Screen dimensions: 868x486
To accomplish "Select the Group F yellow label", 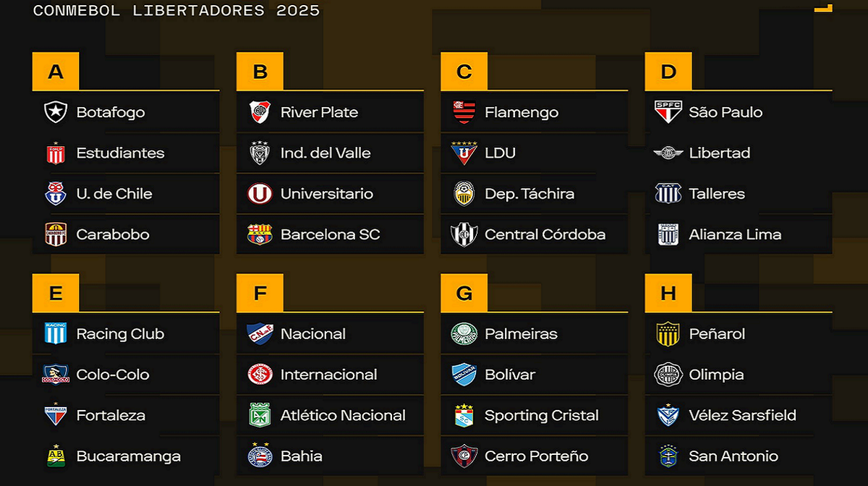I will click(x=260, y=293).
